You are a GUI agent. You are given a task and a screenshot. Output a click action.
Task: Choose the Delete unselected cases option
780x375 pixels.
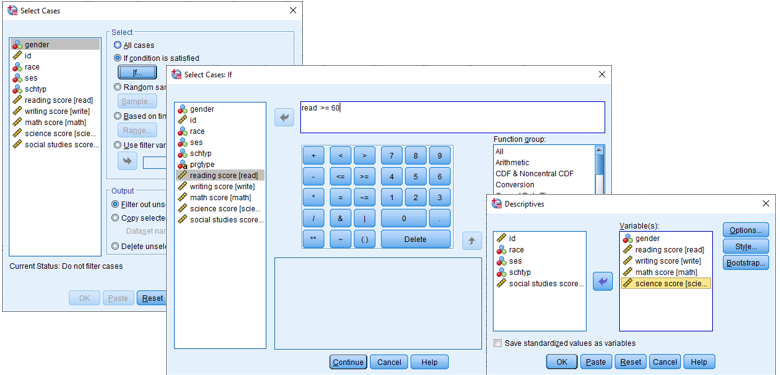point(115,246)
